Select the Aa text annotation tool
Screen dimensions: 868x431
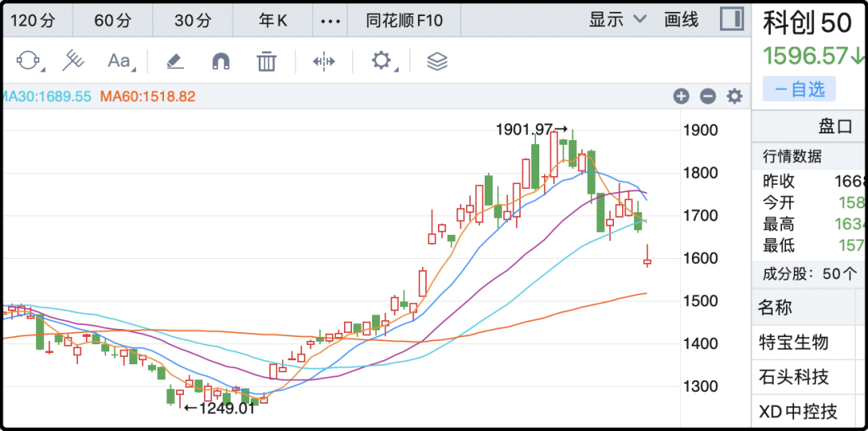coord(120,60)
